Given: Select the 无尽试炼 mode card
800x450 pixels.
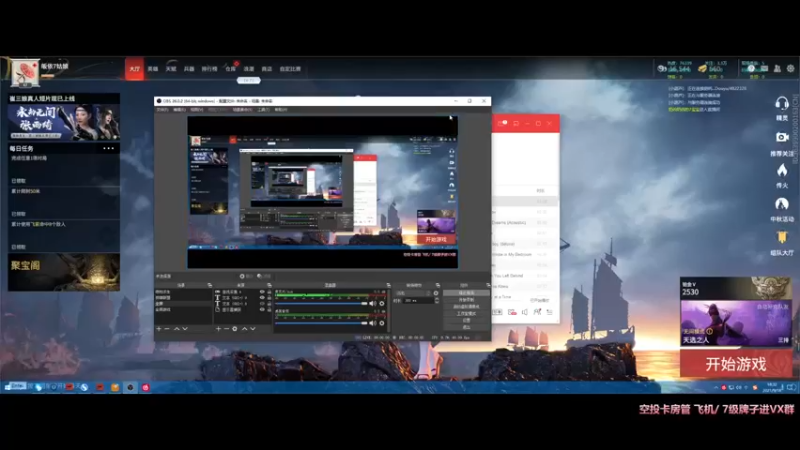Looking at the screenshot, I should pos(736,323).
